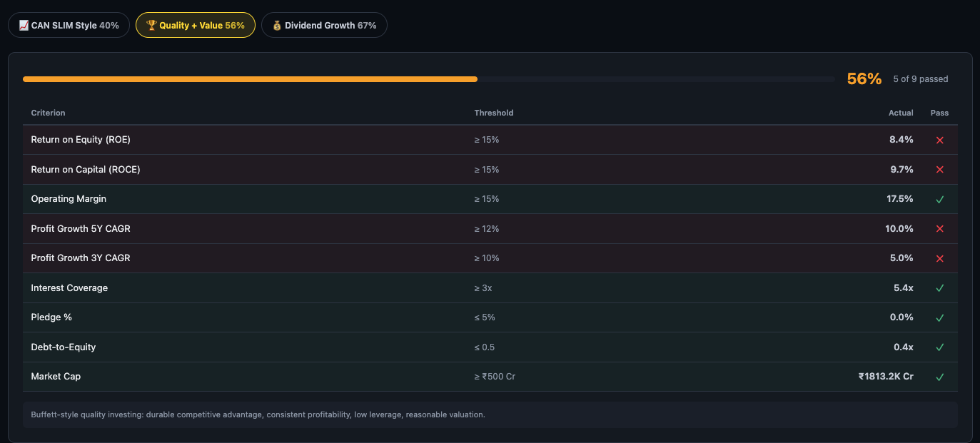Screen dimensions: 980x443
Task: Click the 56% score label
Action: (x=864, y=78)
